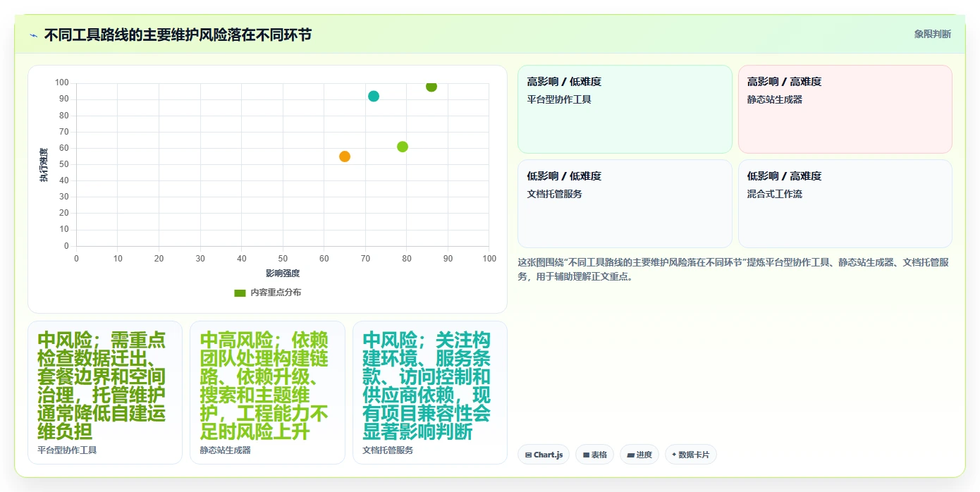Click the 表格 tag chip
This screenshot has width=980, height=492.
click(x=595, y=455)
